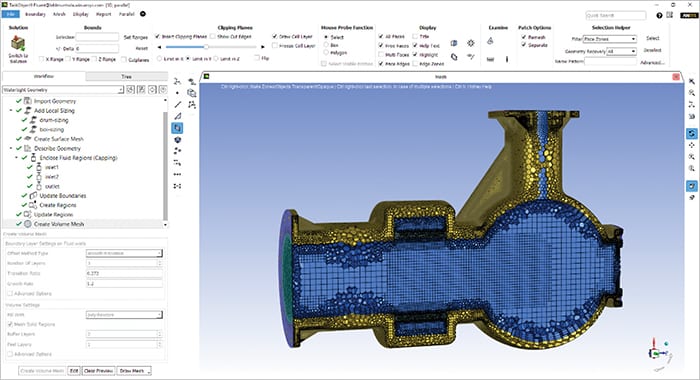
Task: Click the blue rotate view icon on right toolbar
Action: pyautogui.click(x=692, y=134)
